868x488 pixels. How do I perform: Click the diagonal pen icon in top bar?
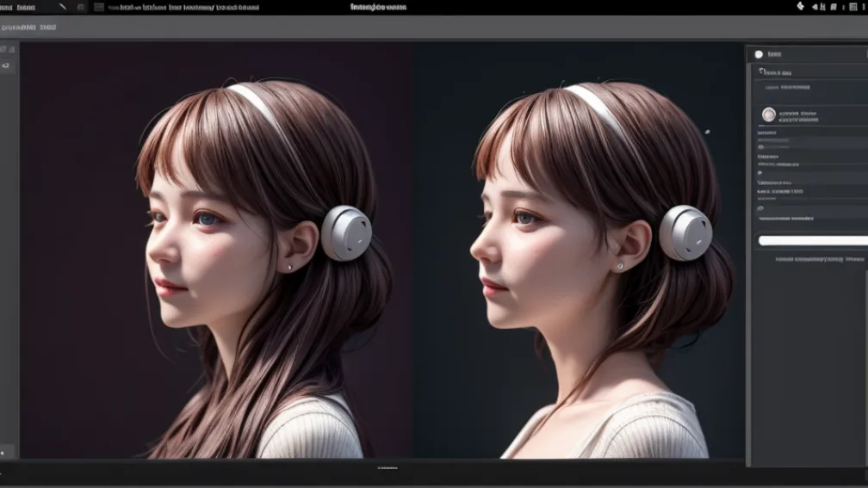coord(63,7)
